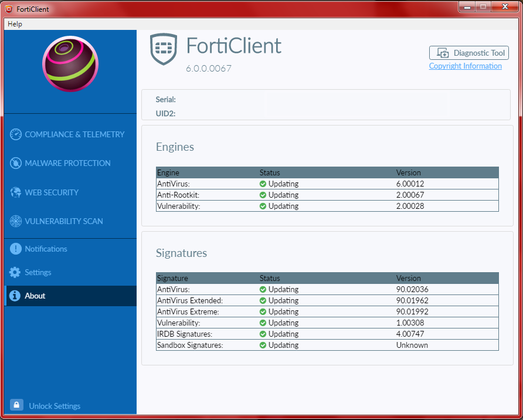Image resolution: width=523 pixels, height=420 pixels.
Task: Click the user avatar sphere image
Action: (x=70, y=64)
